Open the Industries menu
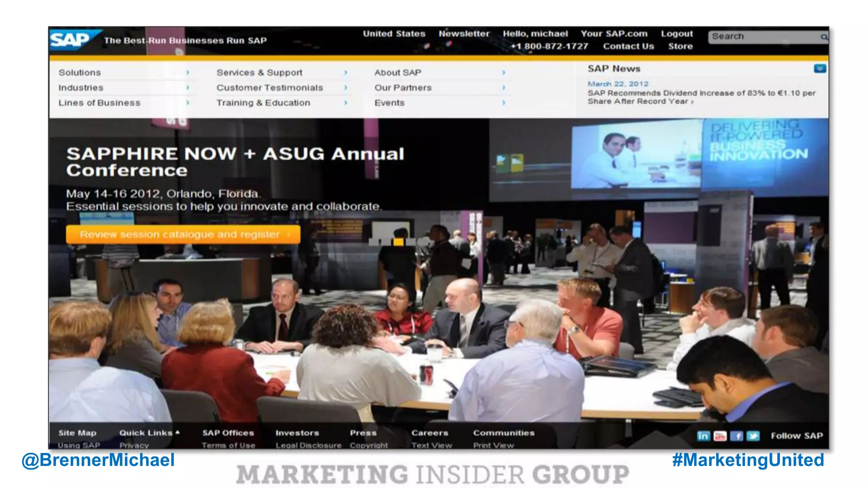 (81, 88)
